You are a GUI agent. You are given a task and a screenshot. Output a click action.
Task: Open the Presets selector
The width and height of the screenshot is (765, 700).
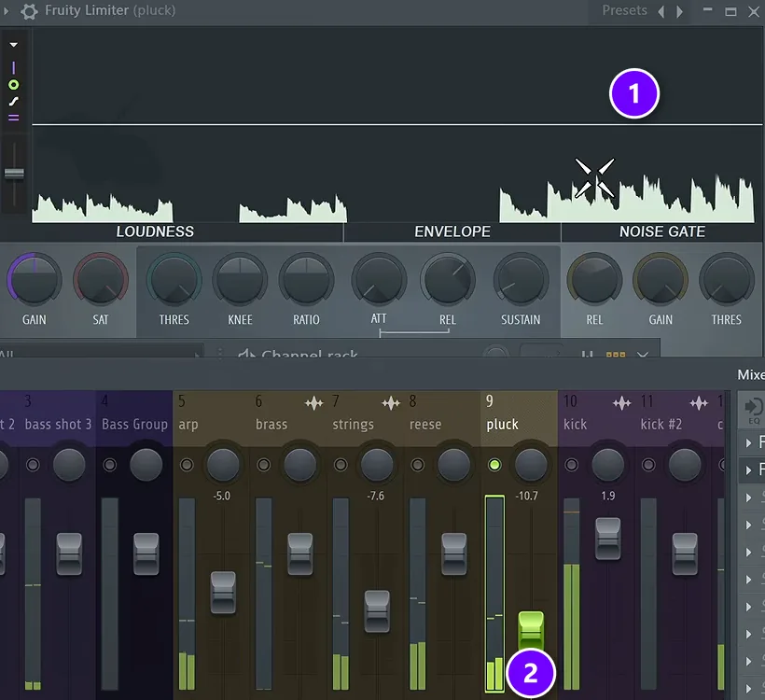[x=624, y=10]
